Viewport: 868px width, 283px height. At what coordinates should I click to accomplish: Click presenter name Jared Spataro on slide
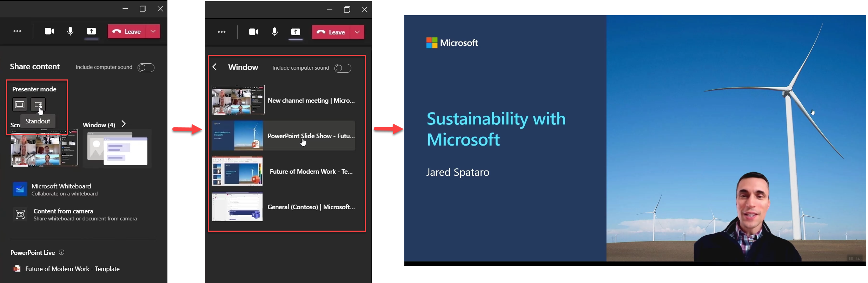pyautogui.click(x=458, y=172)
